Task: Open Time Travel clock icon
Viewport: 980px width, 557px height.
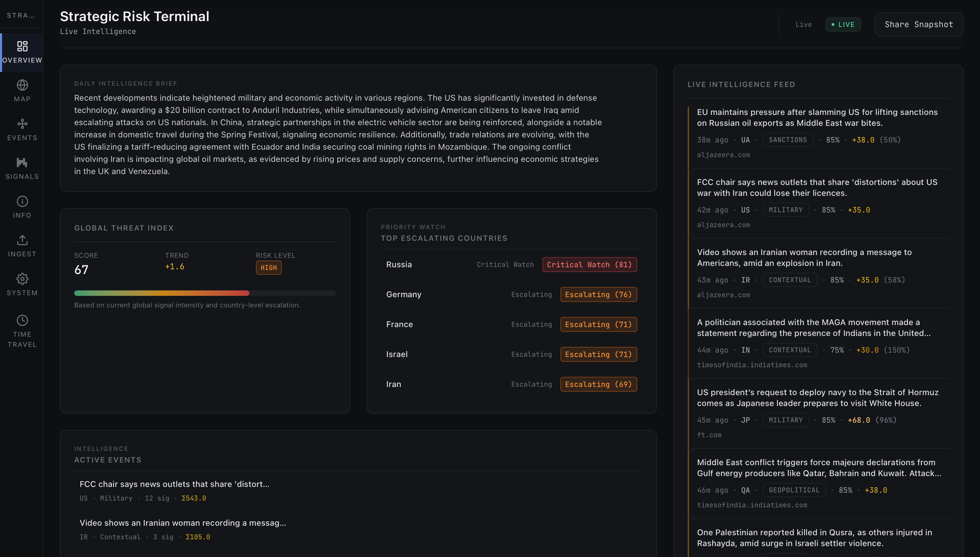Action: pos(22,320)
